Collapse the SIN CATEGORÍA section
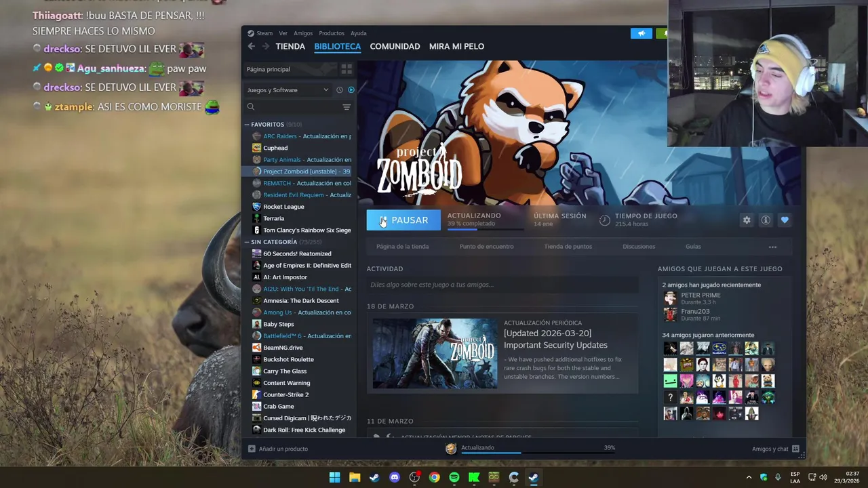Image resolution: width=868 pixels, height=488 pixels. point(247,242)
